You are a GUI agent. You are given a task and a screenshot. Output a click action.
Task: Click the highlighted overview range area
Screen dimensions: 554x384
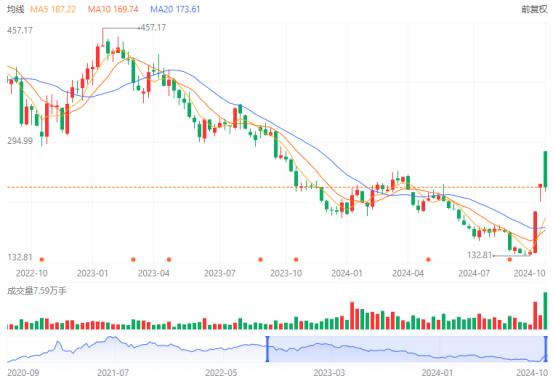click(x=407, y=349)
